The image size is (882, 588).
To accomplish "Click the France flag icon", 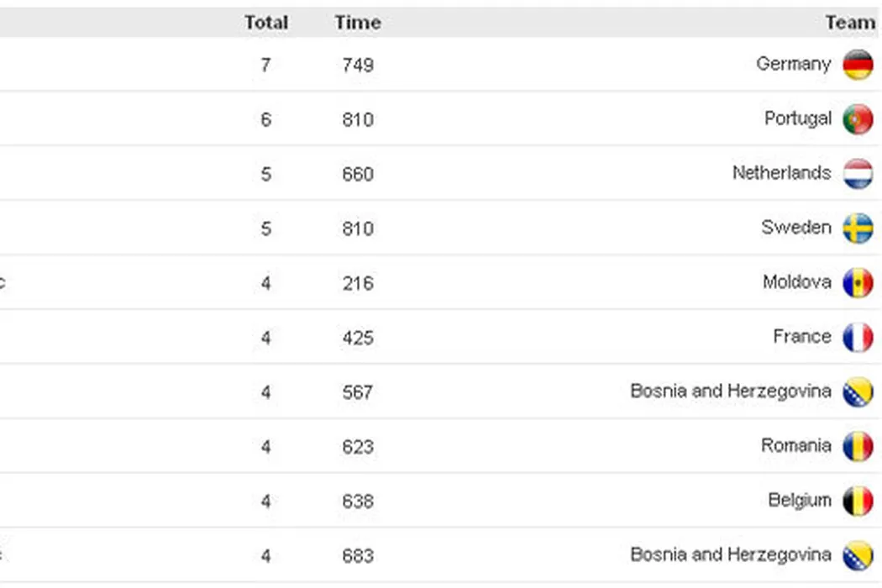I will (x=858, y=338).
